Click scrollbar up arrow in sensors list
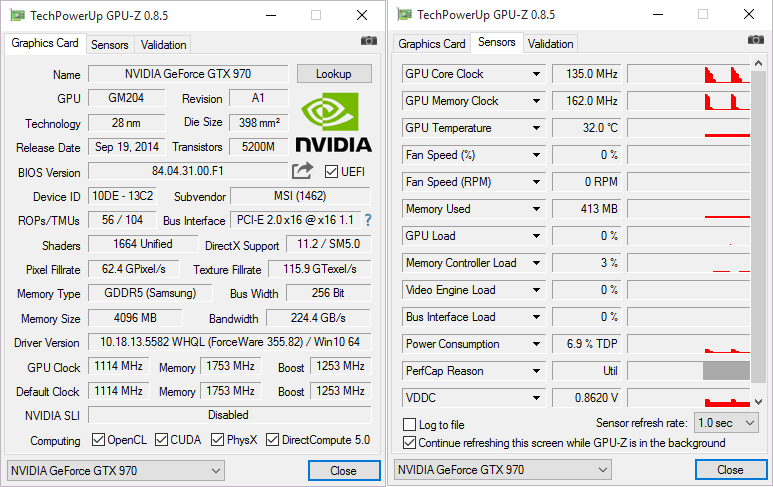 point(758,63)
